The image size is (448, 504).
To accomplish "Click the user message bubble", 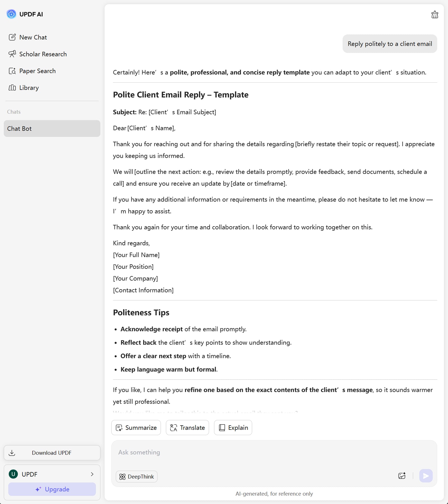I will coord(389,44).
